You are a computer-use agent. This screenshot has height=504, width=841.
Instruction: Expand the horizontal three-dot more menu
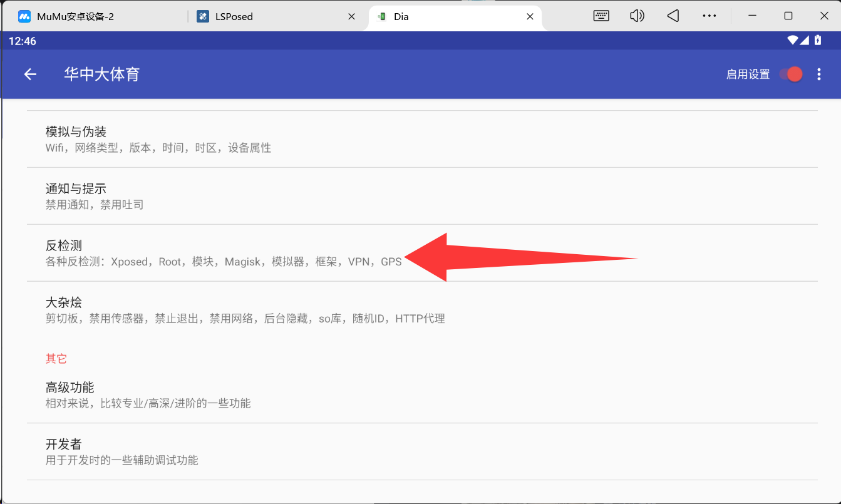(709, 16)
